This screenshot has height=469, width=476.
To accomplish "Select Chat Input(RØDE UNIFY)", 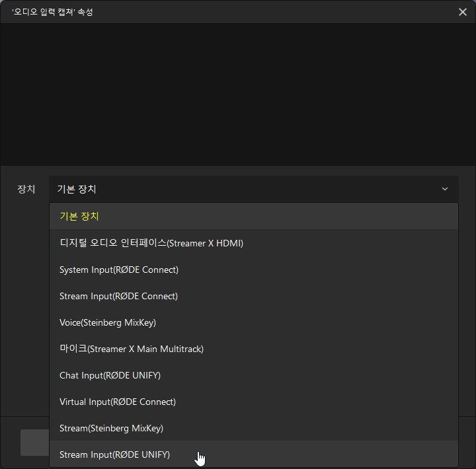I will (x=254, y=375).
